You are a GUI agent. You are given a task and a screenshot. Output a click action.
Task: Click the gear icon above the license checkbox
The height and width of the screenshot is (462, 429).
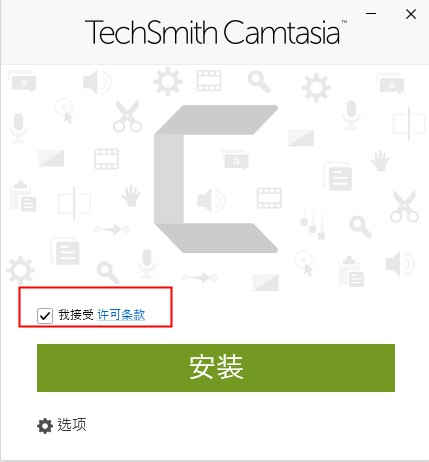coord(20,270)
